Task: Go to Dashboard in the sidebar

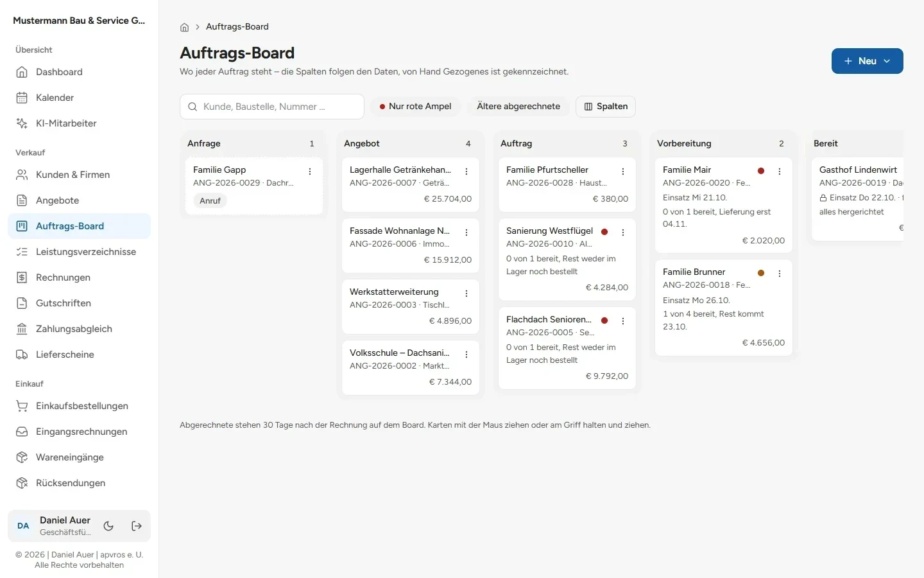Action: [80, 72]
